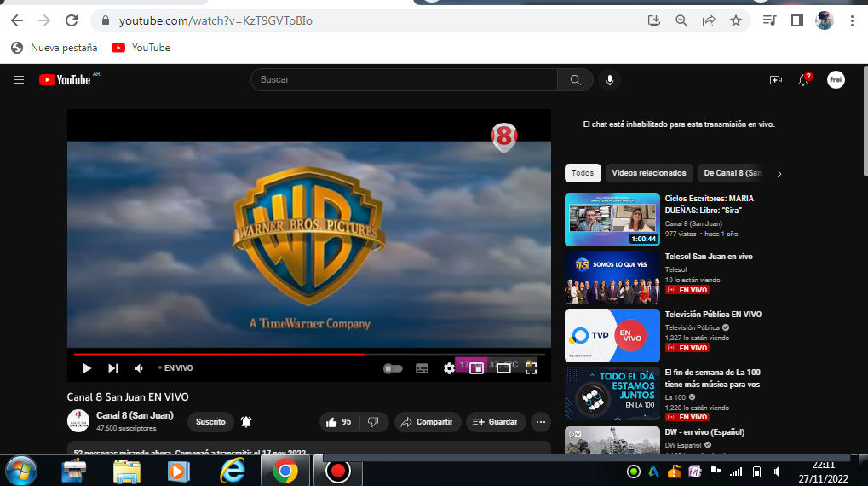Dislike the video with thumbs down
The height and width of the screenshot is (486, 868).
tap(373, 422)
